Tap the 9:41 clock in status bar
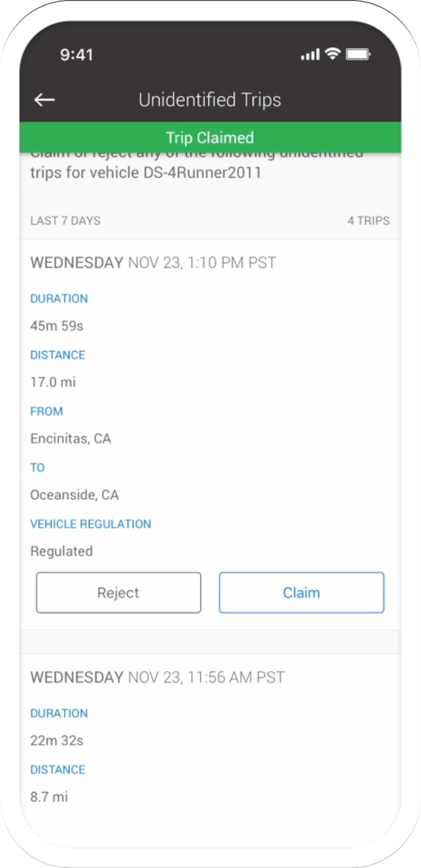Image resolution: width=421 pixels, height=868 pixels. (76, 55)
